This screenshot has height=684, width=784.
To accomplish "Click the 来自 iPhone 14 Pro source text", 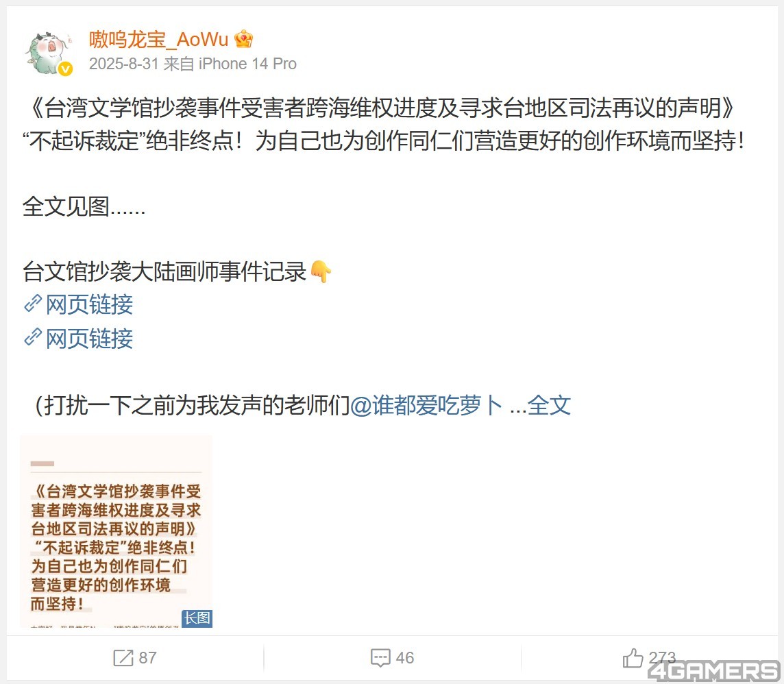I will pyautogui.click(x=230, y=64).
